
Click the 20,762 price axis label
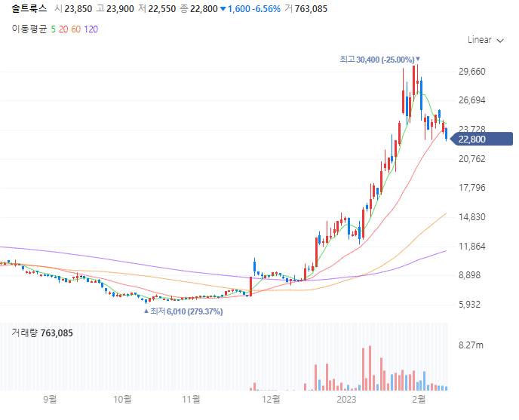(472, 159)
